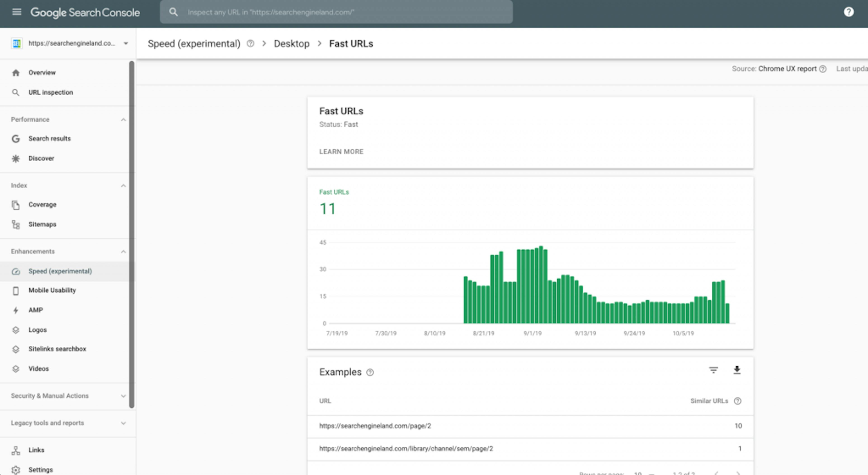Open the Sitelinks searchbox report

58,349
